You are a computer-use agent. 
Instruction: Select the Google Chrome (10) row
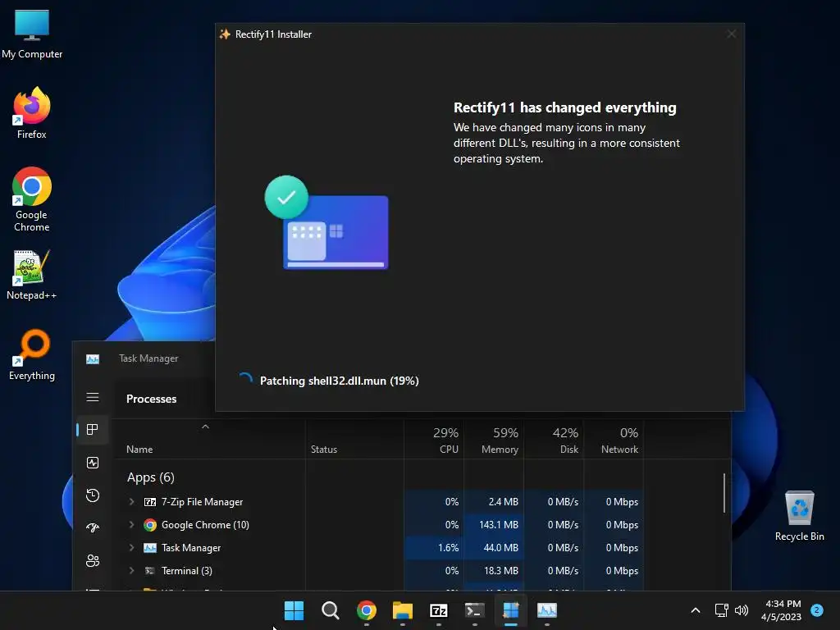(377, 524)
